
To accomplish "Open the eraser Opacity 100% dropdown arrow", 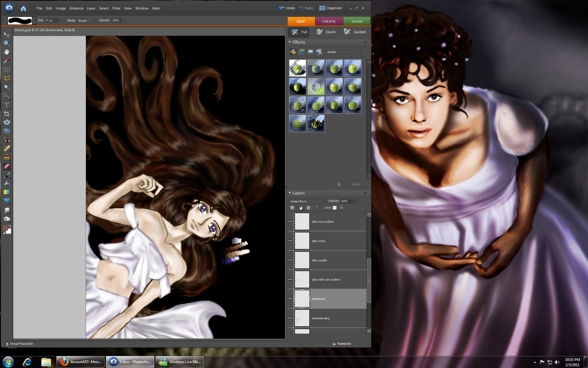I will click(124, 21).
